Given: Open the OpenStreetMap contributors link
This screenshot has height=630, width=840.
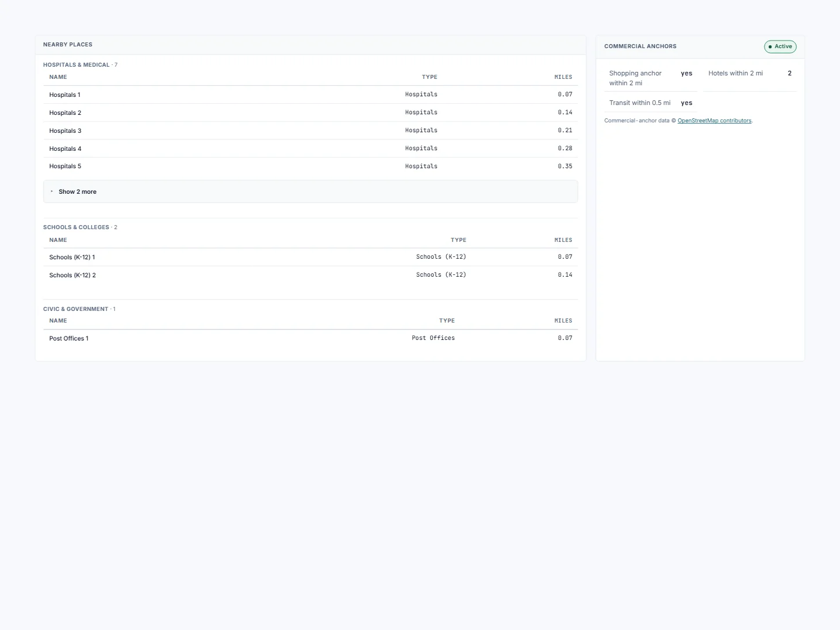Looking at the screenshot, I should tap(714, 121).
